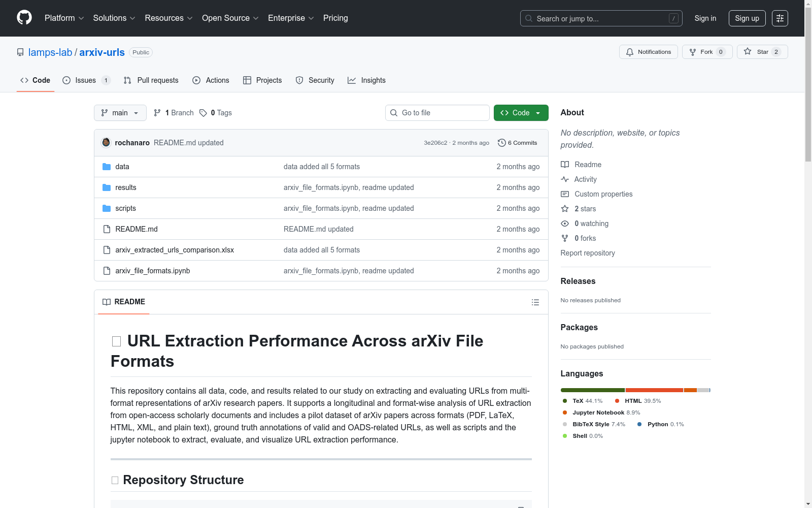Open the Insights tab
This screenshot has width=812, height=508.
(367, 80)
